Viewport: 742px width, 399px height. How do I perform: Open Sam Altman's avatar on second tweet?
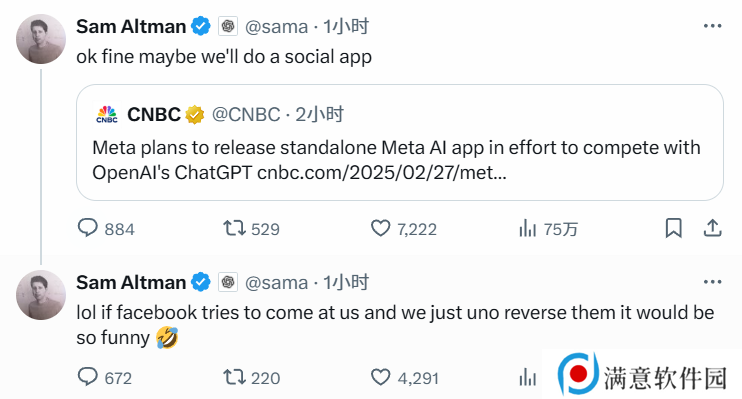click(41, 295)
